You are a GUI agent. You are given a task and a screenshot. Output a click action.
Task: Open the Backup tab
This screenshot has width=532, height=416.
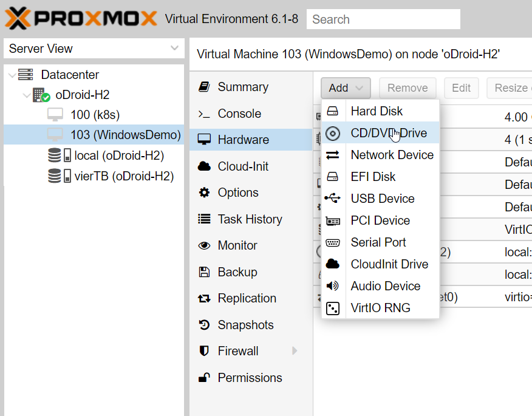[x=251, y=272]
